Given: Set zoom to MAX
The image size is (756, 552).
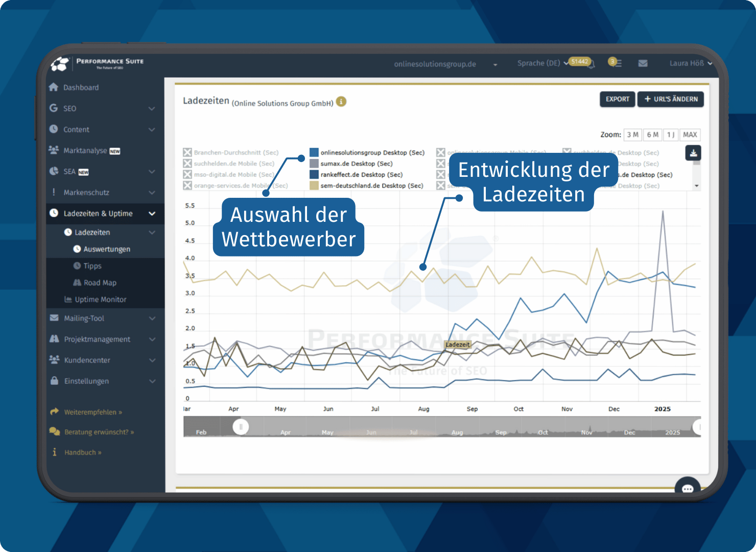Looking at the screenshot, I should coord(690,134).
